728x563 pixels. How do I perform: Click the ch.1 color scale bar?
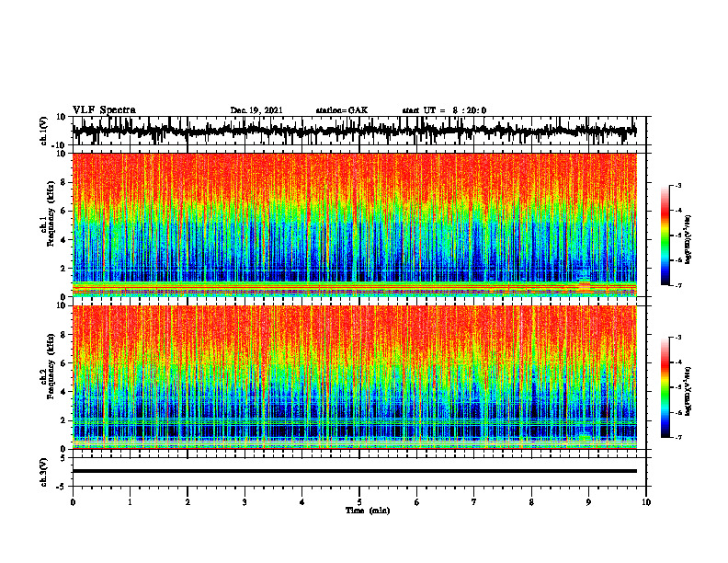pyautogui.click(x=665, y=236)
